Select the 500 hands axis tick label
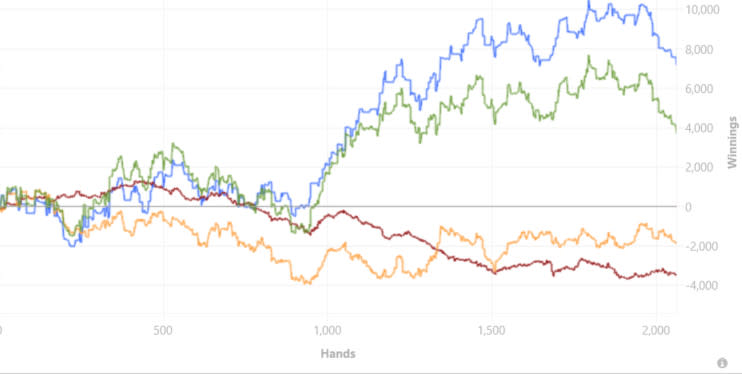The height and width of the screenshot is (374, 742). pos(163,330)
